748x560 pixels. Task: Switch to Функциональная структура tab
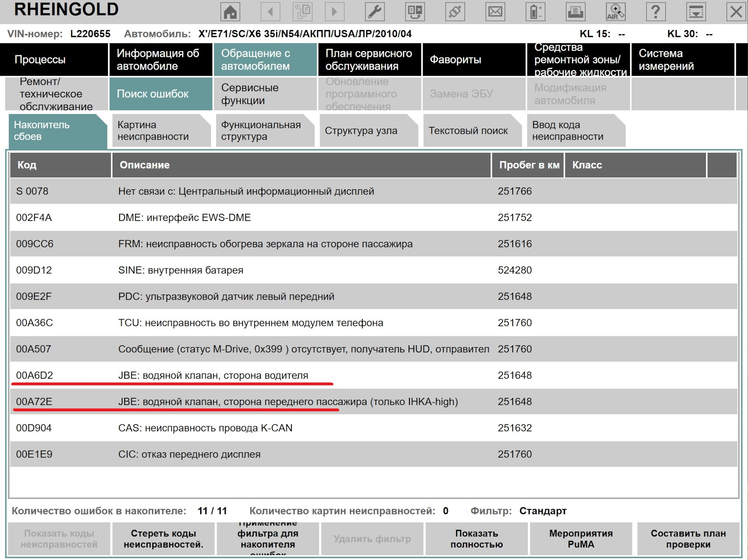click(265, 131)
